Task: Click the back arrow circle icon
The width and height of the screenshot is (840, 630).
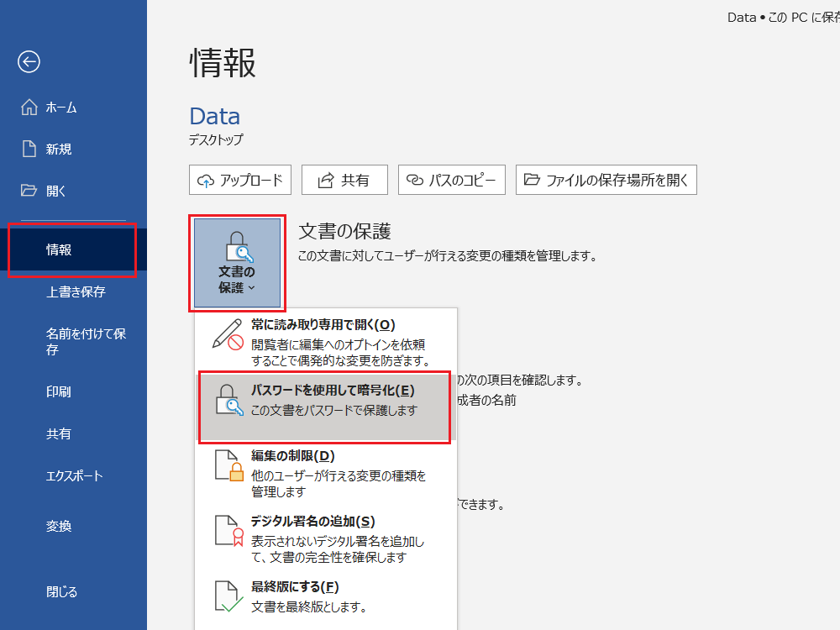Action: pos(29,61)
